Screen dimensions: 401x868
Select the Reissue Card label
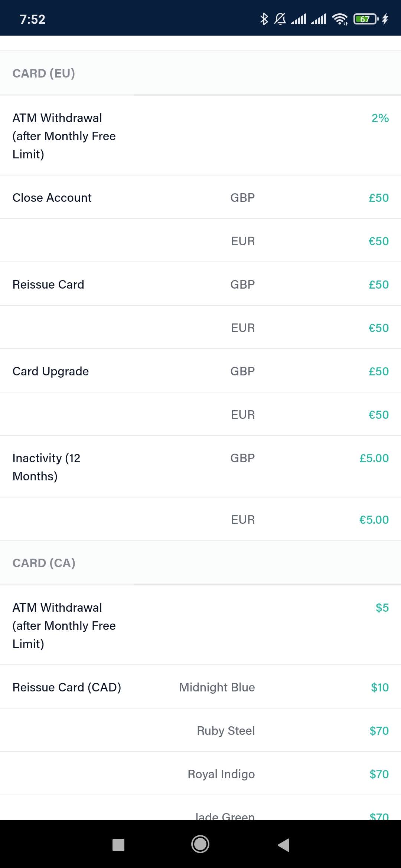click(x=48, y=285)
